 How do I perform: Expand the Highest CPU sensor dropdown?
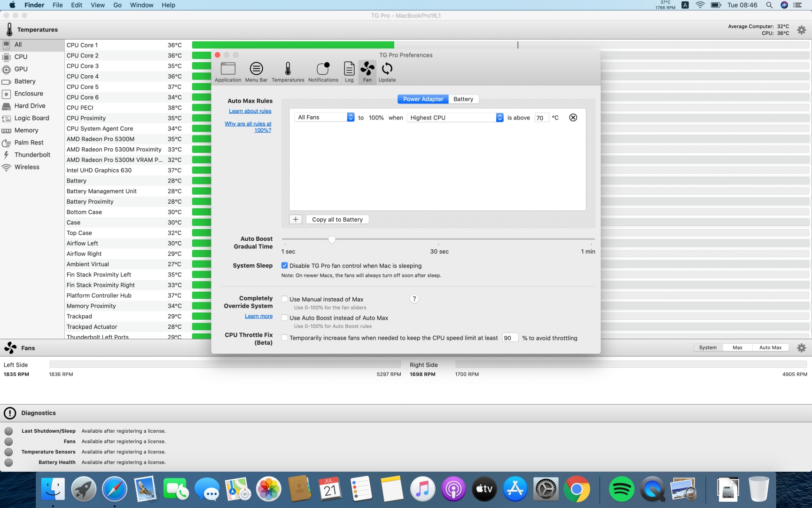(x=455, y=118)
